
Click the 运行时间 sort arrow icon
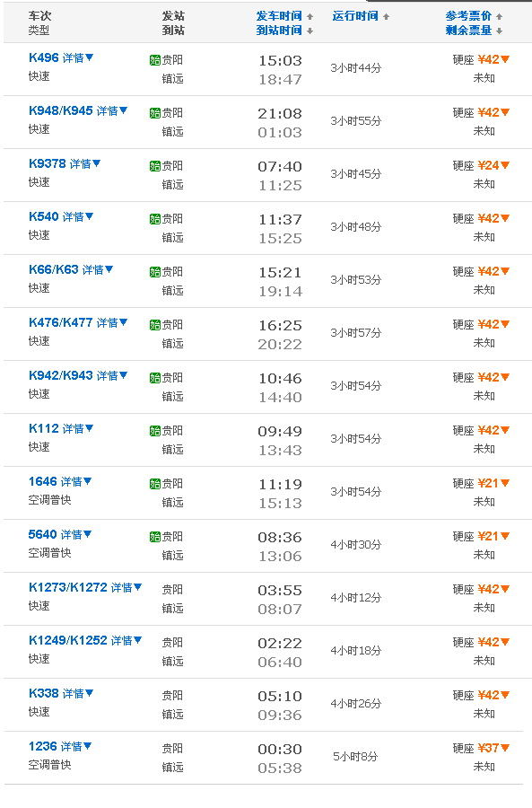coord(387,16)
